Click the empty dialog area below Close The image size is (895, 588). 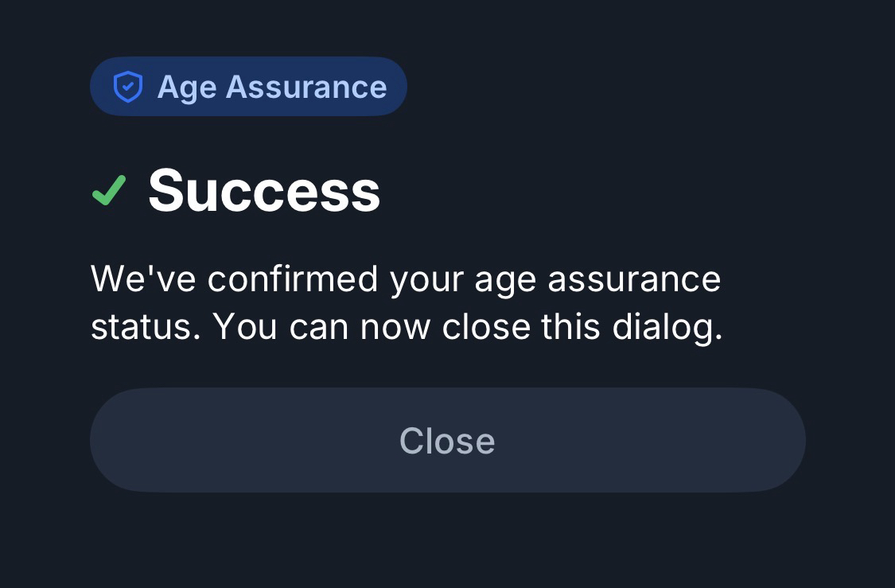tap(447, 541)
